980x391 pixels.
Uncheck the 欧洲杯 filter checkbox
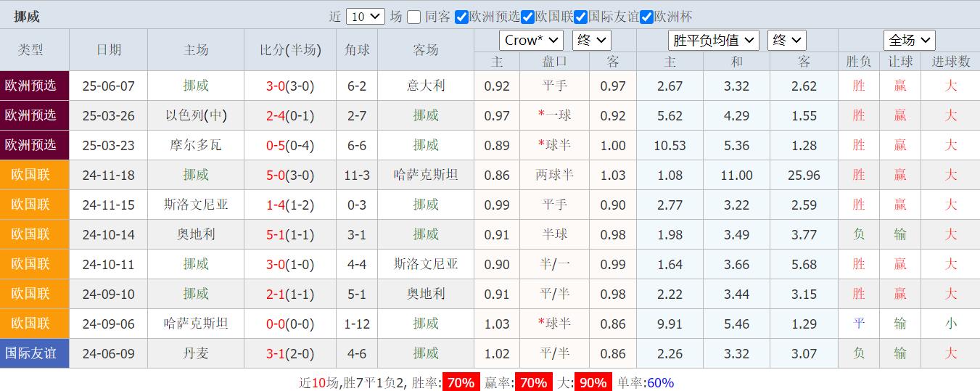(646, 17)
